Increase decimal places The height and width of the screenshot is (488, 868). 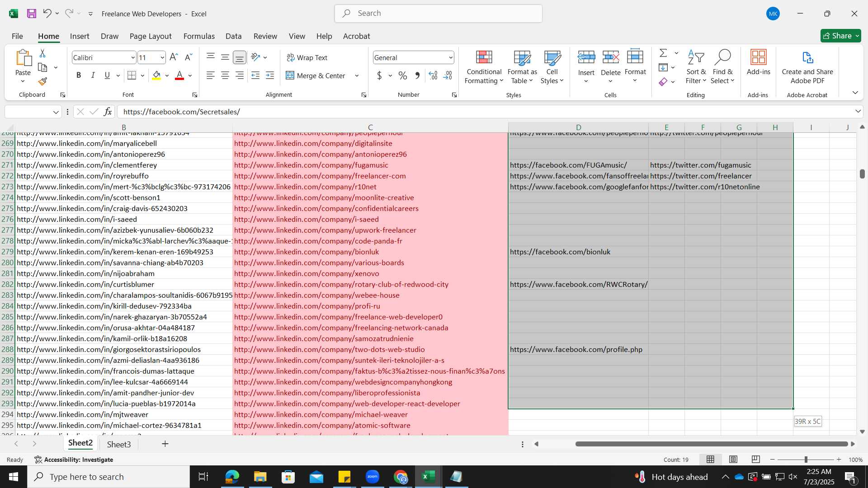point(433,75)
